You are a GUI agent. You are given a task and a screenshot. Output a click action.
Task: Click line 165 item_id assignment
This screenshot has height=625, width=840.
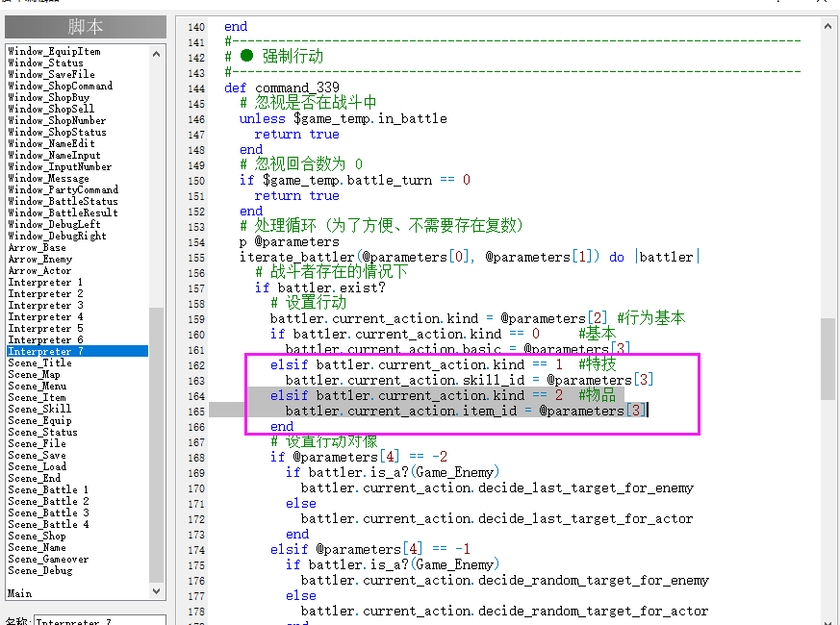(x=465, y=412)
